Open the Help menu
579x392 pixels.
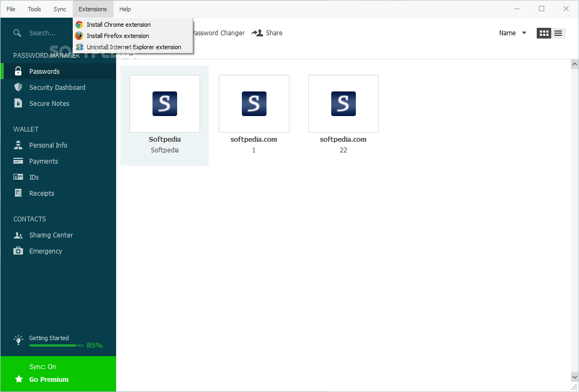[125, 9]
